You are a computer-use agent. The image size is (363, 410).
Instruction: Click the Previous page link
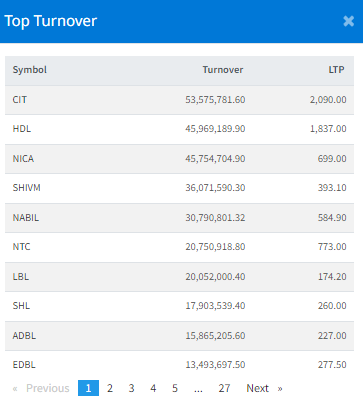pyautogui.click(x=41, y=388)
